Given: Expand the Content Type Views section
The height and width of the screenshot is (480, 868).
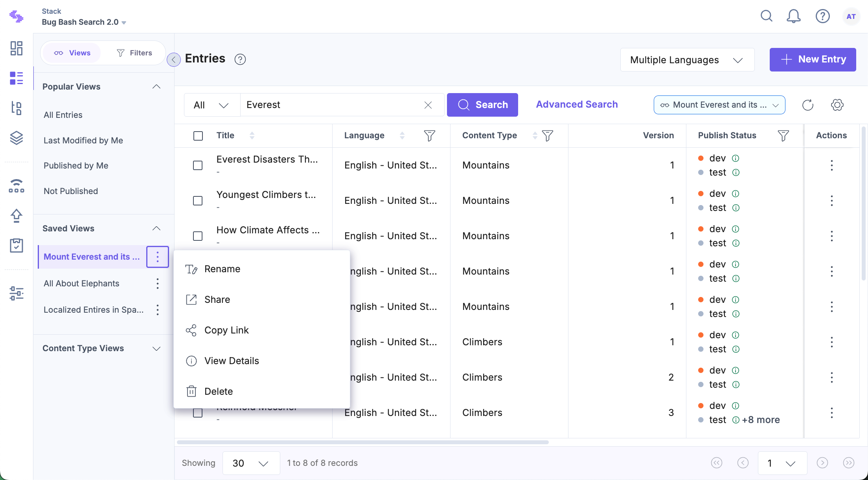Looking at the screenshot, I should click(x=156, y=349).
